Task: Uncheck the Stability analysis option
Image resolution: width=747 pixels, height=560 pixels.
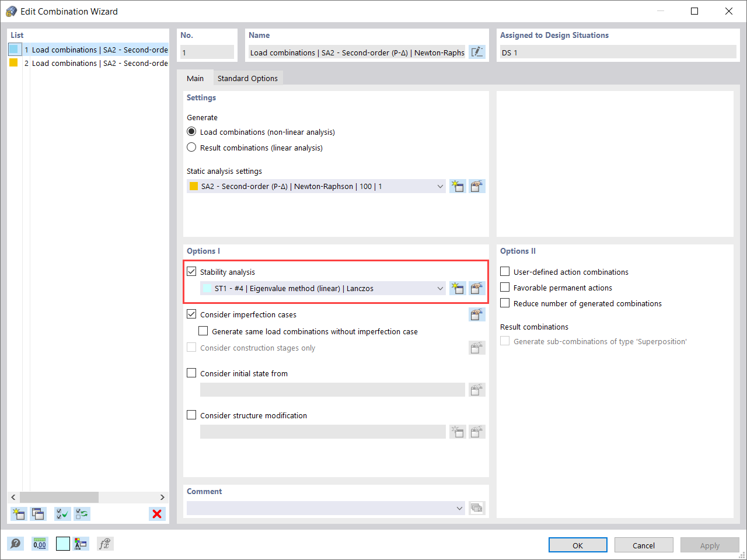Action: [x=191, y=271]
